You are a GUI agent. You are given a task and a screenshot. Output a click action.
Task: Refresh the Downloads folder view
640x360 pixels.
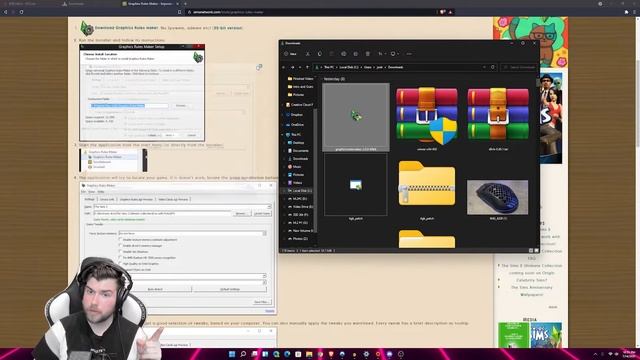493,67
